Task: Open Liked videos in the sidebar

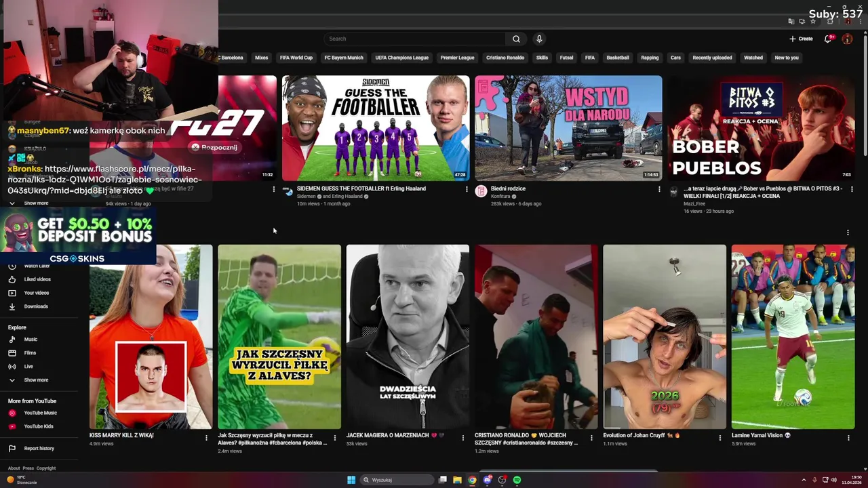Action: [37, 279]
